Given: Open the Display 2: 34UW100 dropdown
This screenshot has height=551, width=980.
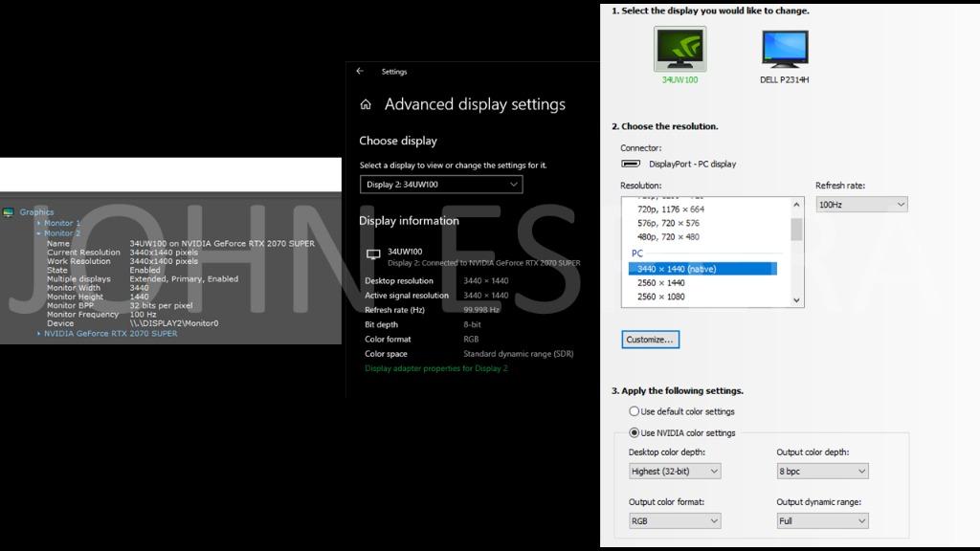Looking at the screenshot, I should point(441,185).
